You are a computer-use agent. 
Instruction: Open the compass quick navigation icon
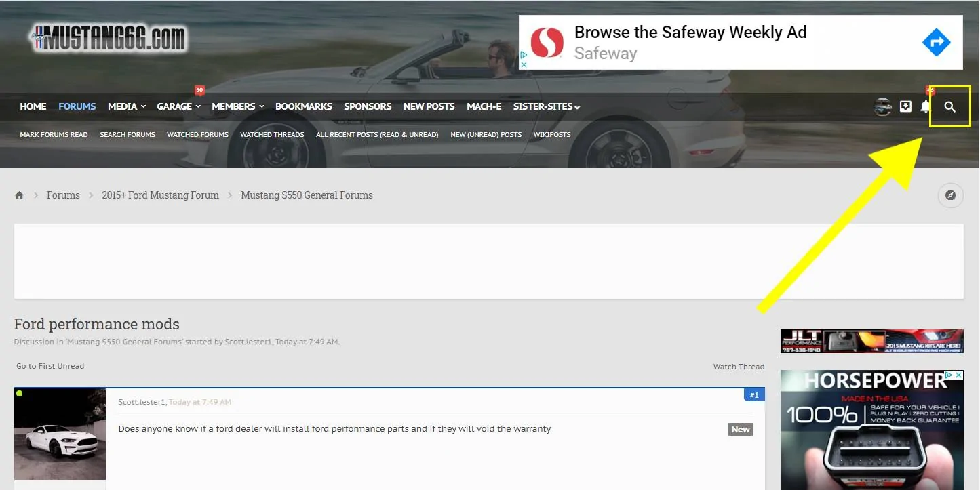950,195
